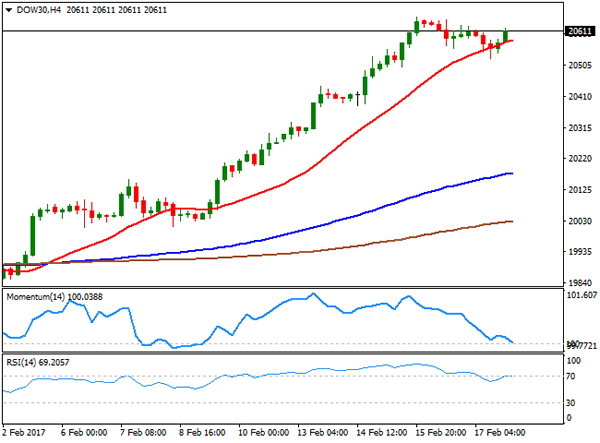The width and height of the screenshot is (600, 443).
Task: Click the 7 Feb 08:00 time label
Action: click(x=143, y=433)
